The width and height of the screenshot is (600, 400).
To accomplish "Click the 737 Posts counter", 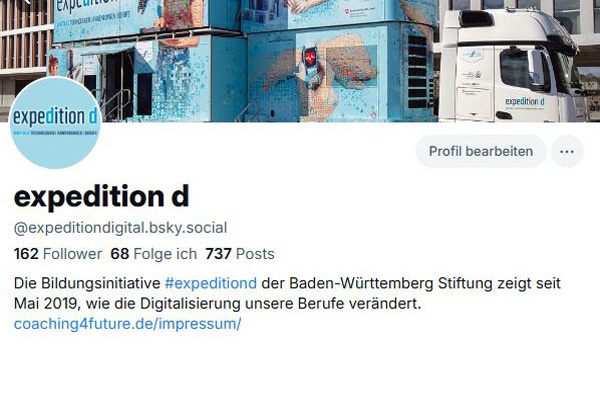I will [240, 254].
